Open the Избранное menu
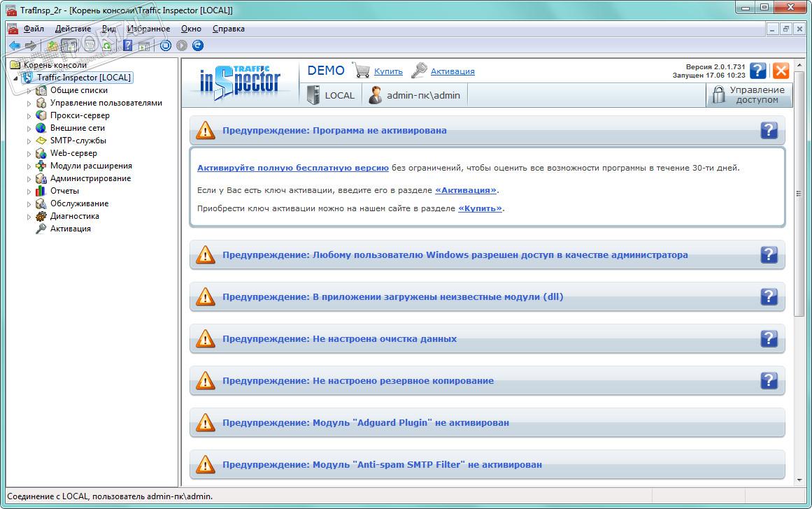The width and height of the screenshot is (812, 509). coord(149,29)
